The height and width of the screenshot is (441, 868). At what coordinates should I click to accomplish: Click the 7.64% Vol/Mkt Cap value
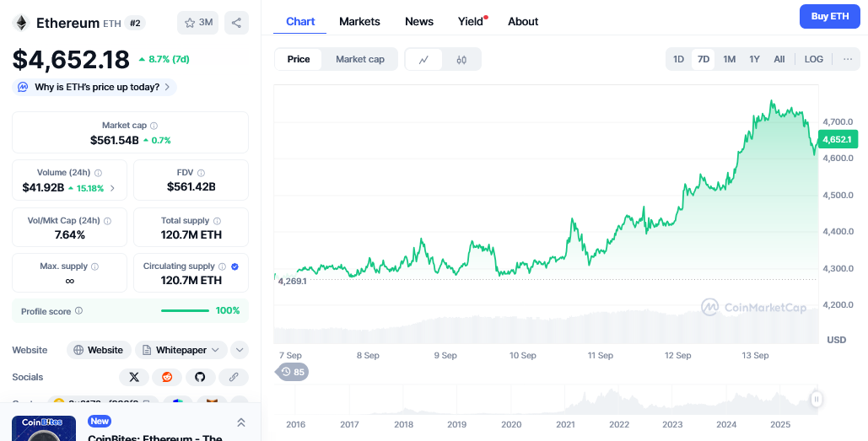[x=70, y=234]
